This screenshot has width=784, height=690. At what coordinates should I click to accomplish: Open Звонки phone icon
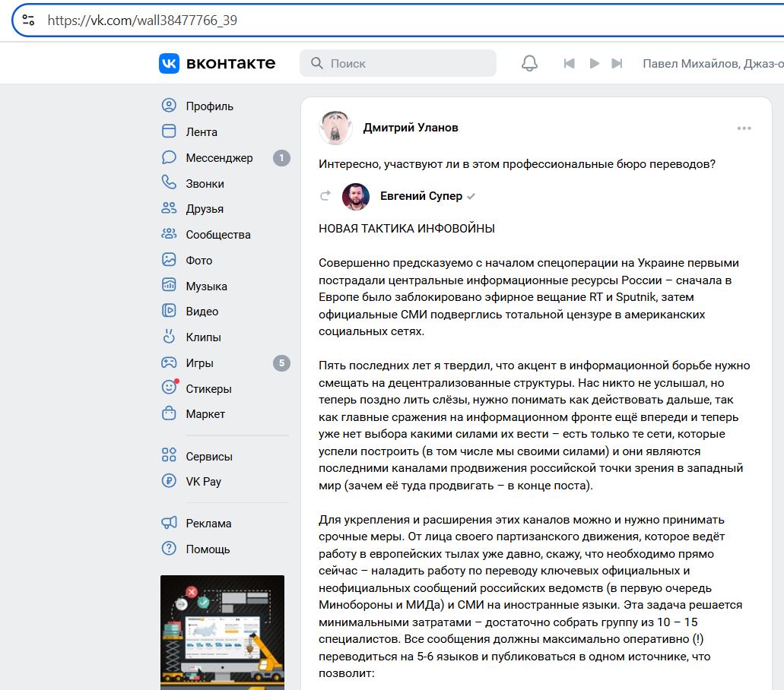[x=169, y=182]
